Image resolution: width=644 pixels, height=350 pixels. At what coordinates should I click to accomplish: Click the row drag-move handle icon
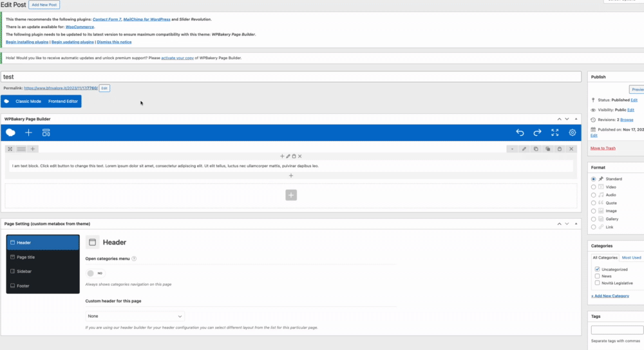coord(10,149)
